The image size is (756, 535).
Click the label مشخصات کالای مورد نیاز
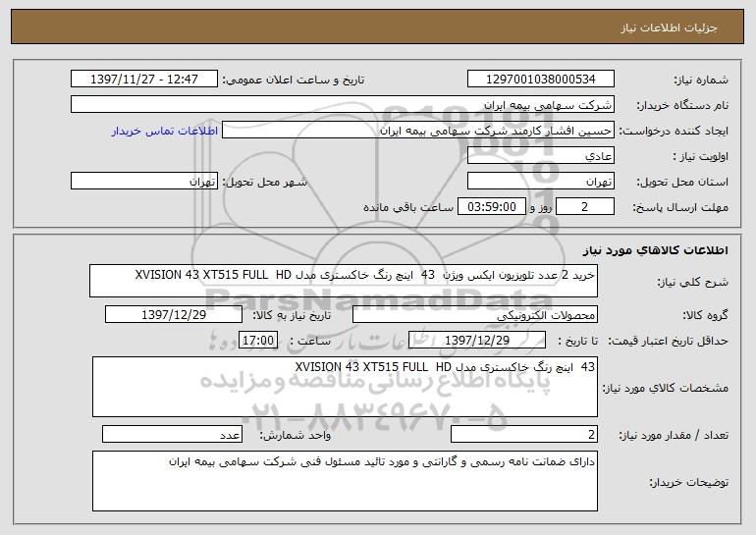point(666,388)
